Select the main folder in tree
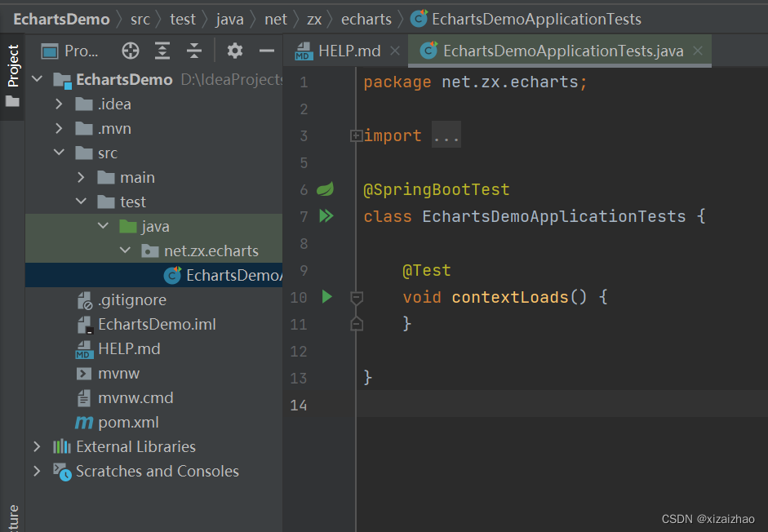 [153, 177]
